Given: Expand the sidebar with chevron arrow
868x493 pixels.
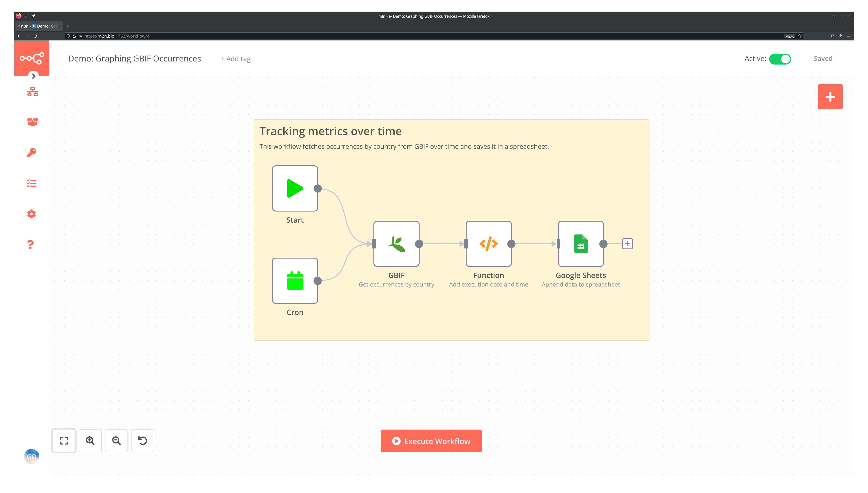Looking at the screenshot, I should (x=33, y=76).
